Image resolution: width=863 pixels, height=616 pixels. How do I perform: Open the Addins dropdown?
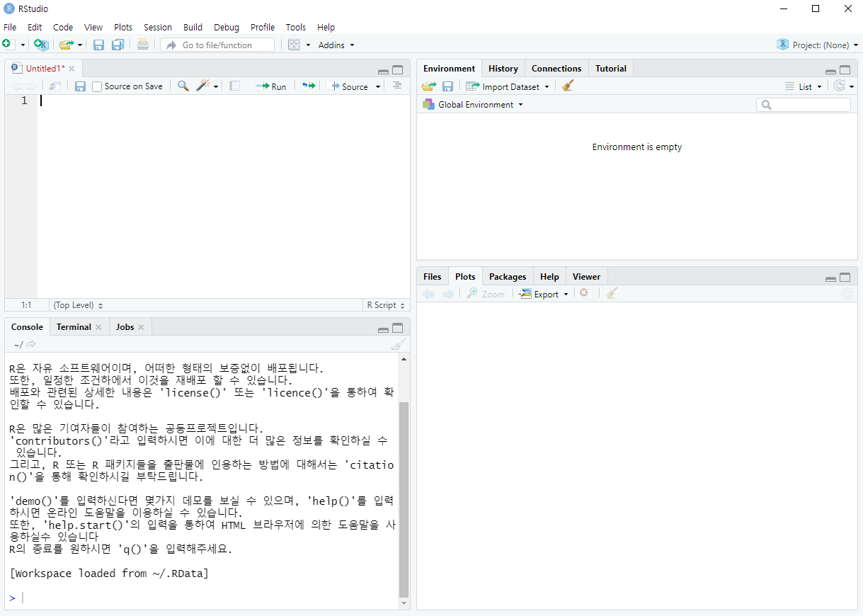tap(336, 45)
